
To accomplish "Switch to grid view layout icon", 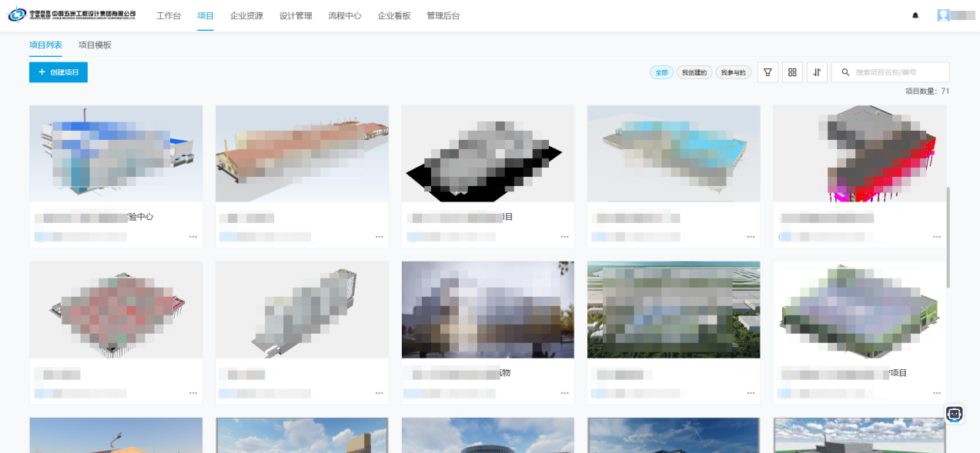I will coord(792,72).
